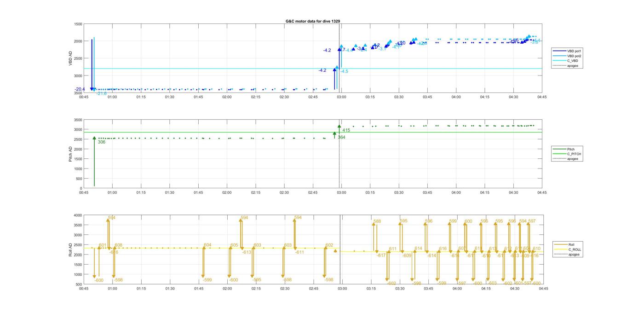644x319 pixels.
Task: Click the '02:15' tick under Pitch plot
Action: point(256,192)
